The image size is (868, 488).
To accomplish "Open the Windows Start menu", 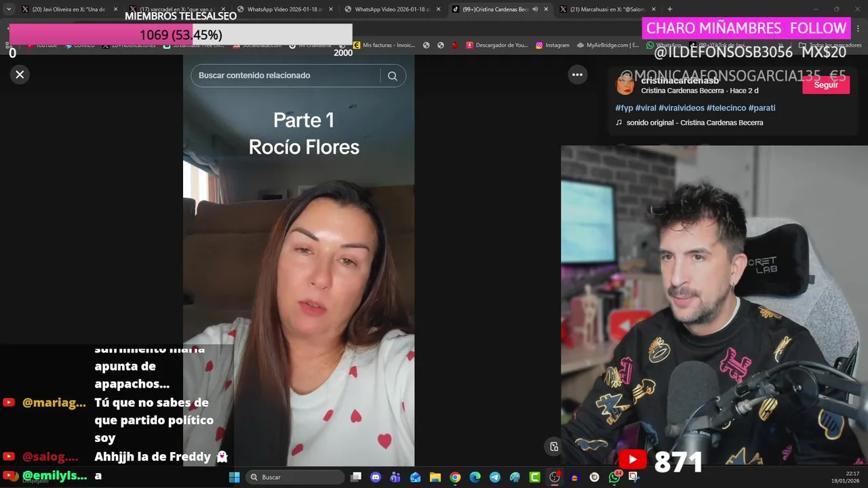I will tap(234, 477).
